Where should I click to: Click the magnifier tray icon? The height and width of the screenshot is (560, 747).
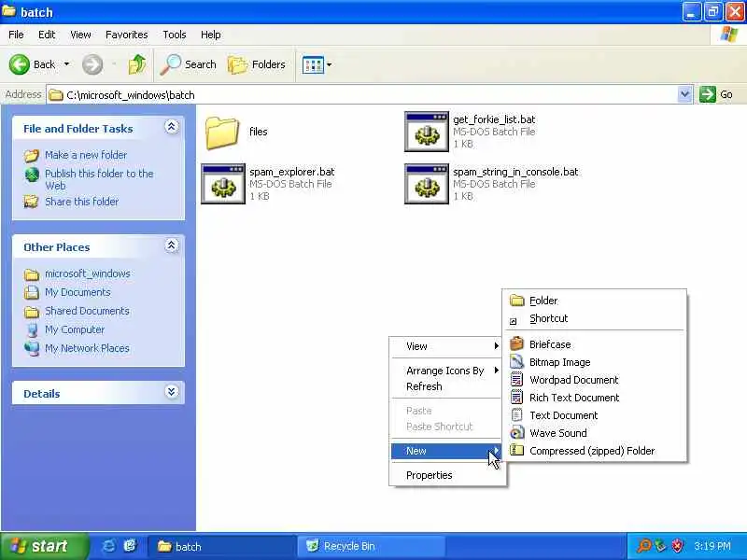coord(643,546)
